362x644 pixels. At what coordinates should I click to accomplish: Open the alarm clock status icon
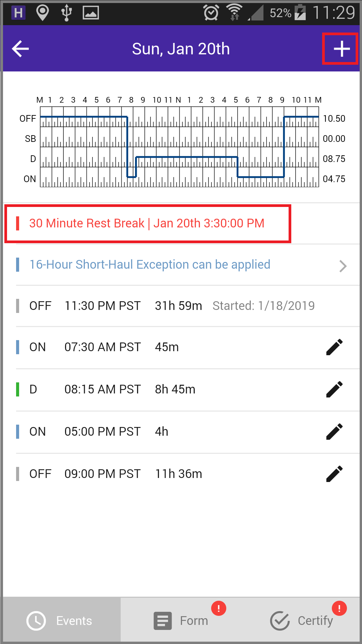(x=211, y=13)
